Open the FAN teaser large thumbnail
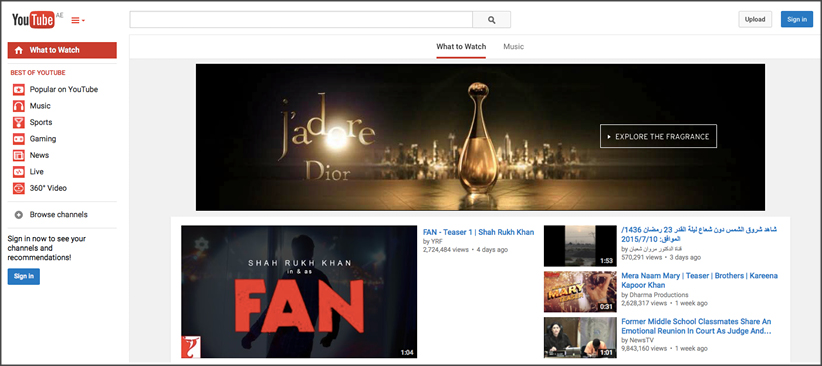Screen dimensions: 822x366 [x=299, y=292]
